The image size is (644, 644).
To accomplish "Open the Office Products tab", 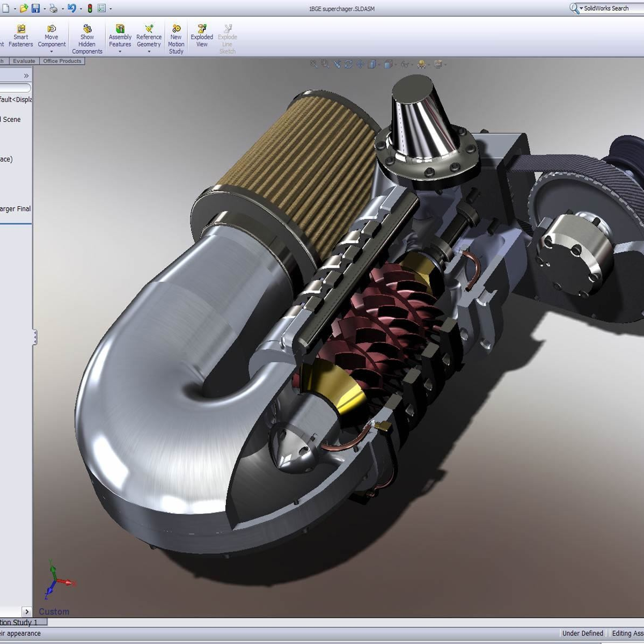I will click(x=62, y=61).
